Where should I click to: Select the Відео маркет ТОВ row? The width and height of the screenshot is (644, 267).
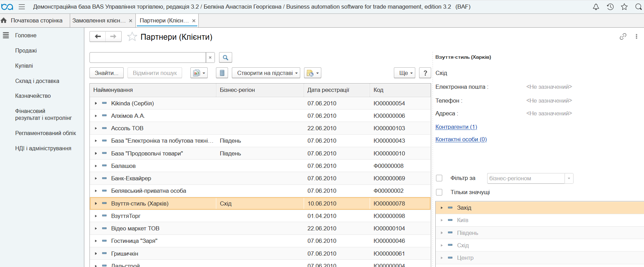tap(260, 228)
